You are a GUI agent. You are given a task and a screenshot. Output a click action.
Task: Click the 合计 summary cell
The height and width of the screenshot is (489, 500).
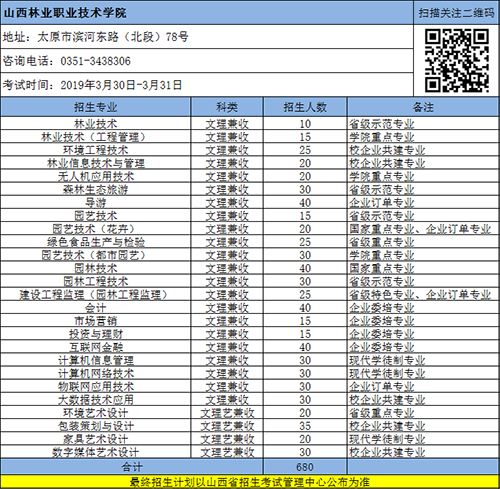[x=132, y=467]
